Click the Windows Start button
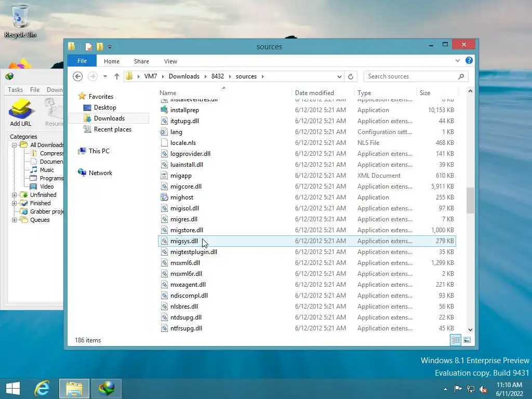The height and width of the screenshot is (399, 532). pos(13,389)
